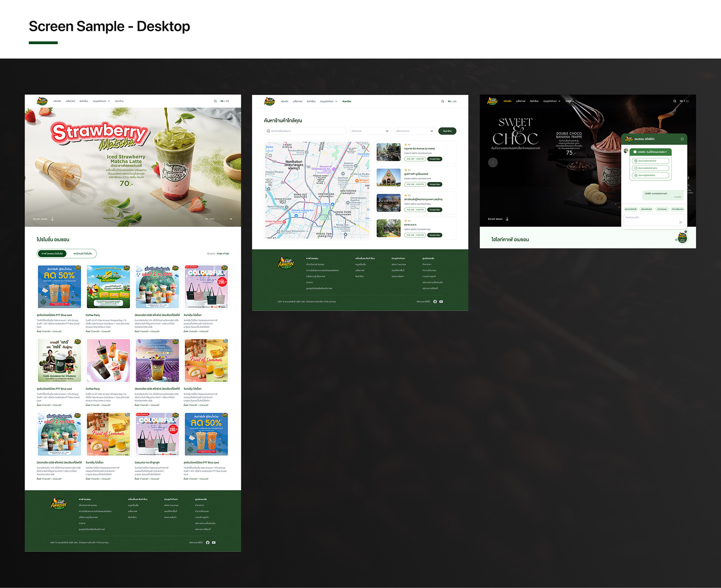This screenshot has width=721, height=588.
Task: Click the floating Amazon chat launcher icon
Action: pyautogui.click(x=682, y=238)
